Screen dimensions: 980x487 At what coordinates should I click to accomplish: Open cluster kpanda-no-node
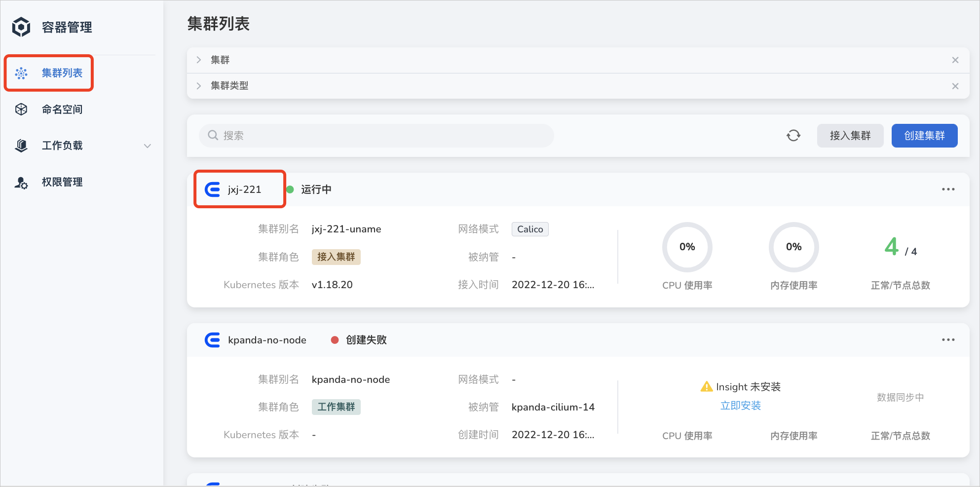pyautogui.click(x=267, y=340)
